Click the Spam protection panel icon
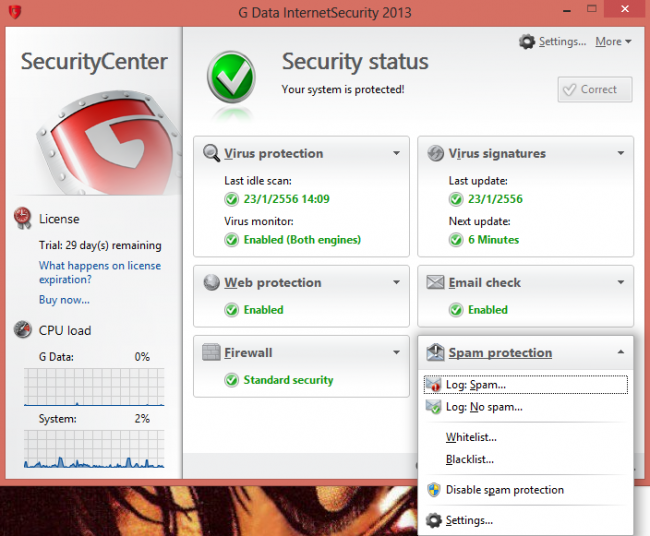This screenshot has height=536, width=650. pyautogui.click(x=435, y=352)
